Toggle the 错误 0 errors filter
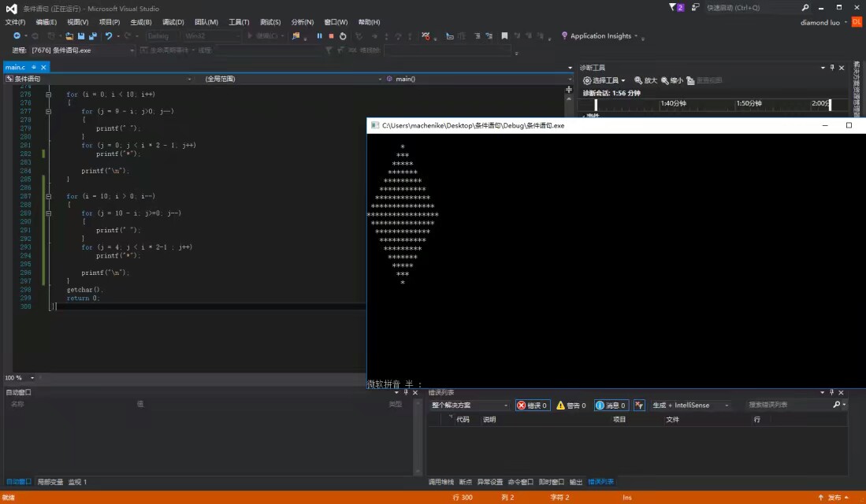 point(533,406)
